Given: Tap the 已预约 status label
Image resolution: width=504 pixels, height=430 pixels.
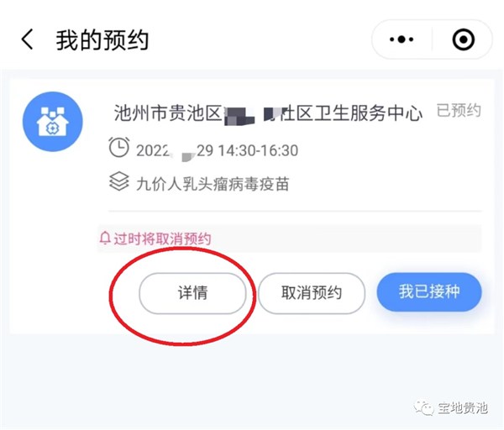Looking at the screenshot, I should point(459,111).
